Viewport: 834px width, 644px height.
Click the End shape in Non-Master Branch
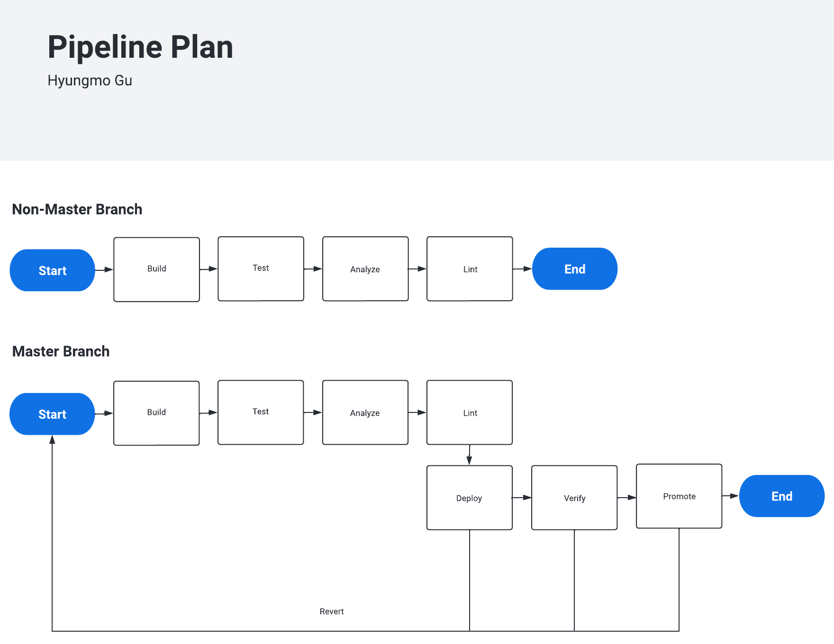[574, 269]
